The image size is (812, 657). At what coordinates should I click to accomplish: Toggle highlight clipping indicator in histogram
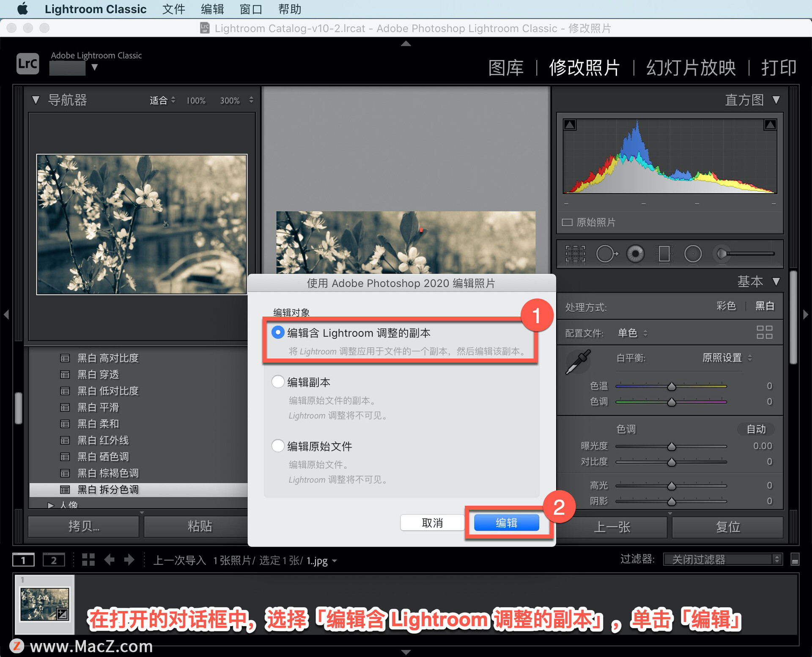[770, 125]
